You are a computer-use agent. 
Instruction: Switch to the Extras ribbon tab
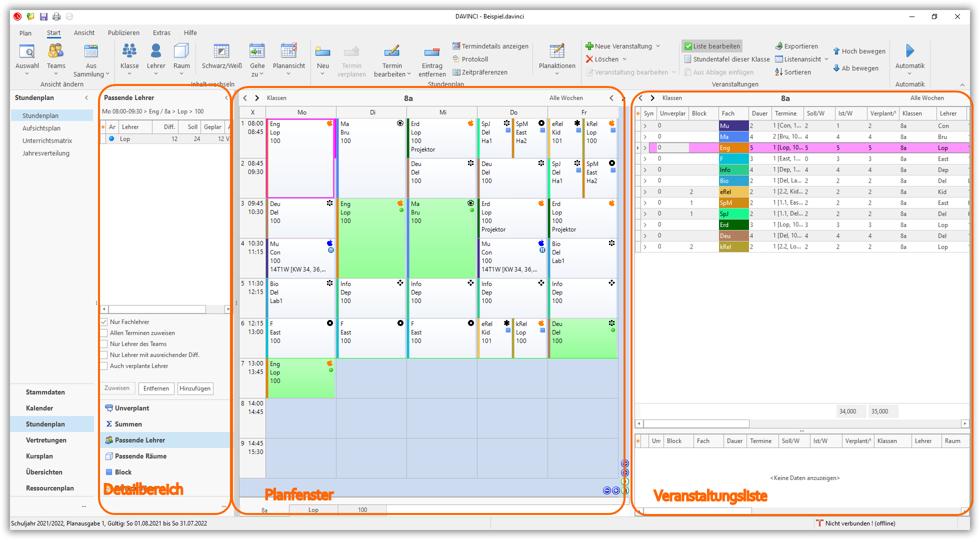[161, 33]
